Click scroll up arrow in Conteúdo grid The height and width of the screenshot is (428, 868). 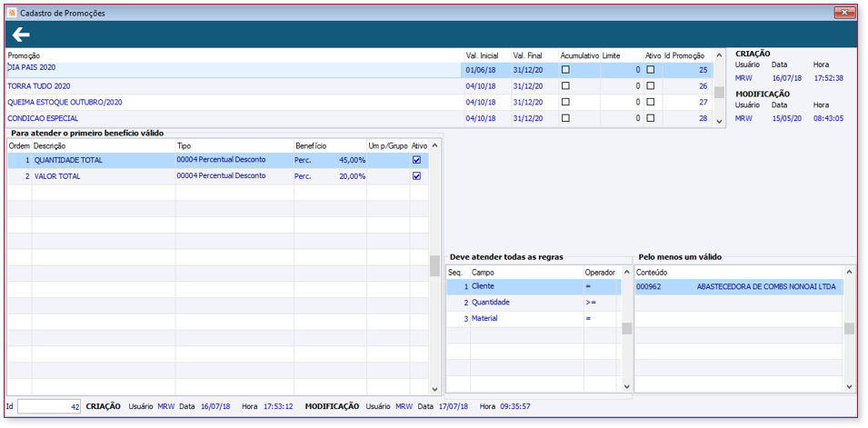pyautogui.click(x=849, y=272)
